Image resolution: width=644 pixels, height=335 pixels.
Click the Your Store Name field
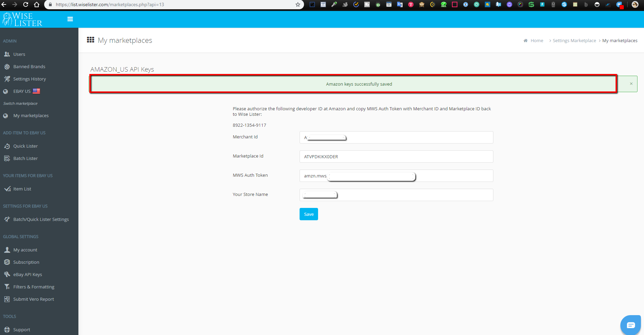(396, 195)
